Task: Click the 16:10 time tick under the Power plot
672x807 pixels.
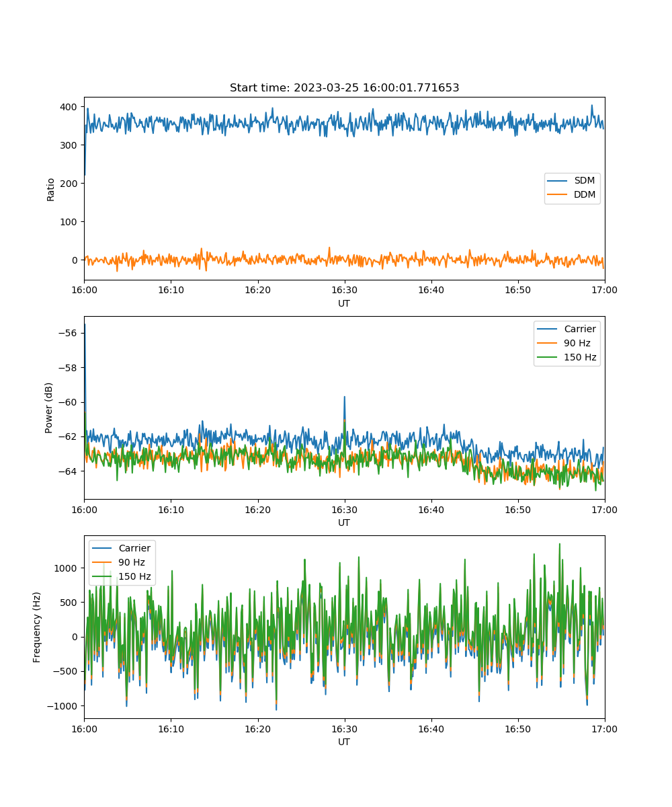Action: [x=171, y=509]
